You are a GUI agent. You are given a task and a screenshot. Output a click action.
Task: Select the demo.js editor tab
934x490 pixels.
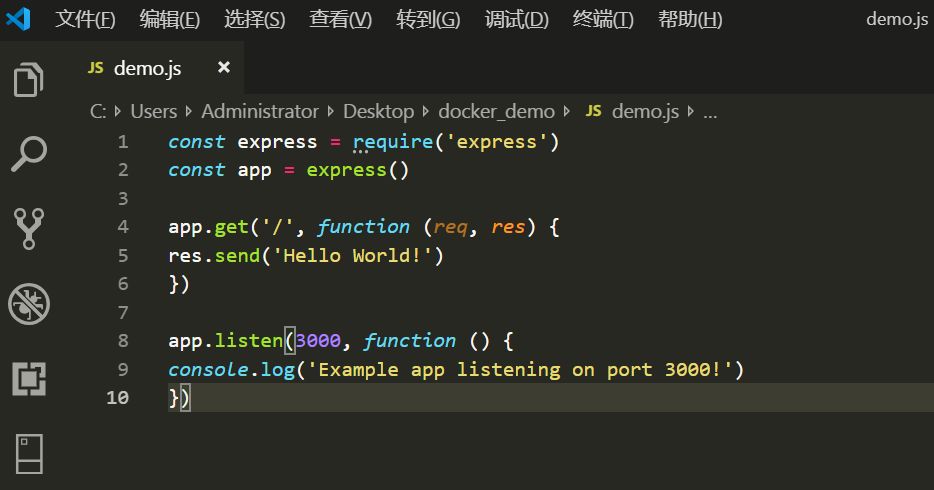(x=147, y=68)
